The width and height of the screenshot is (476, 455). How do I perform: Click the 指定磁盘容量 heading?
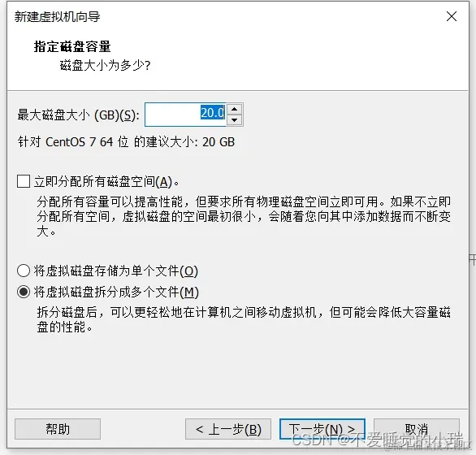pyautogui.click(x=72, y=46)
